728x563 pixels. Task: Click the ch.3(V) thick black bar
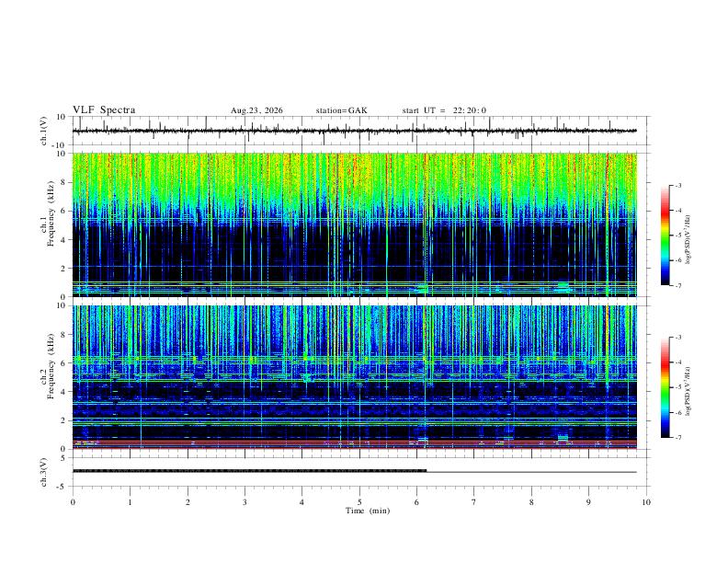(249, 471)
